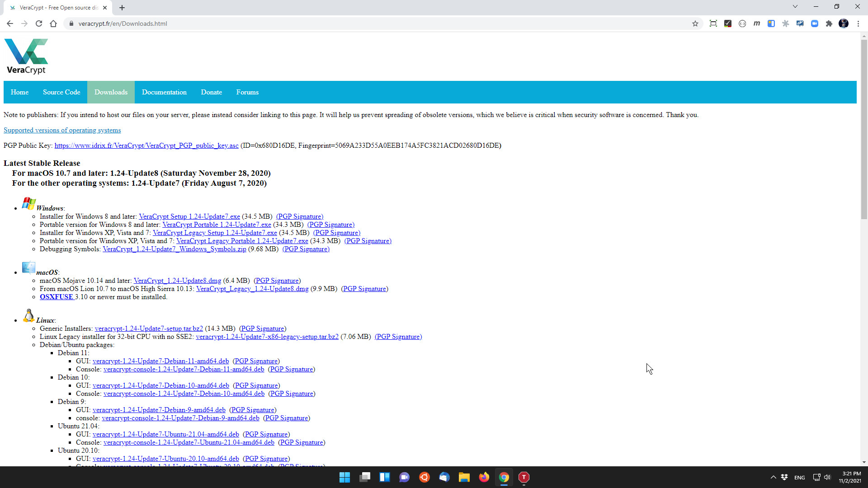The height and width of the screenshot is (488, 868).
Task: Click the 'm' extension icon
Action: 757,23
